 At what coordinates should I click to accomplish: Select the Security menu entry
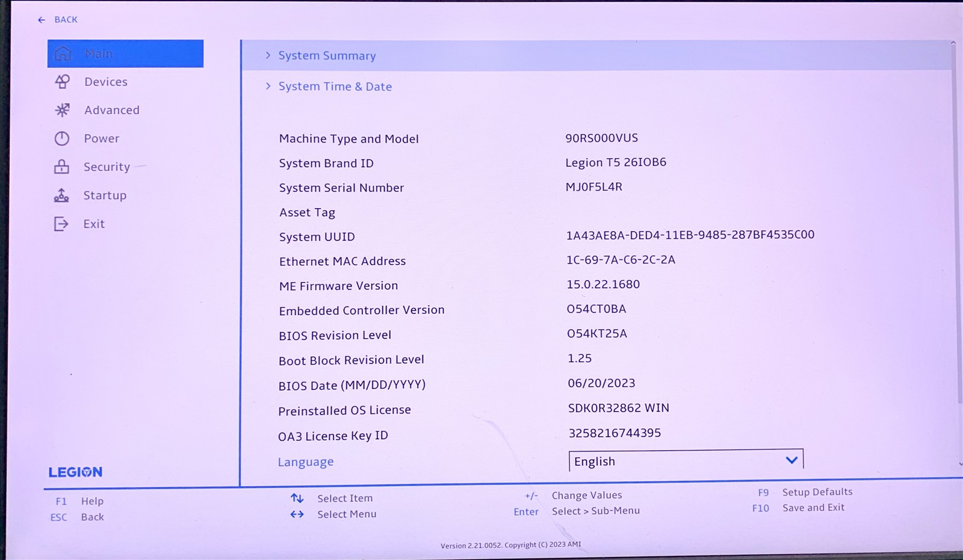click(x=107, y=167)
